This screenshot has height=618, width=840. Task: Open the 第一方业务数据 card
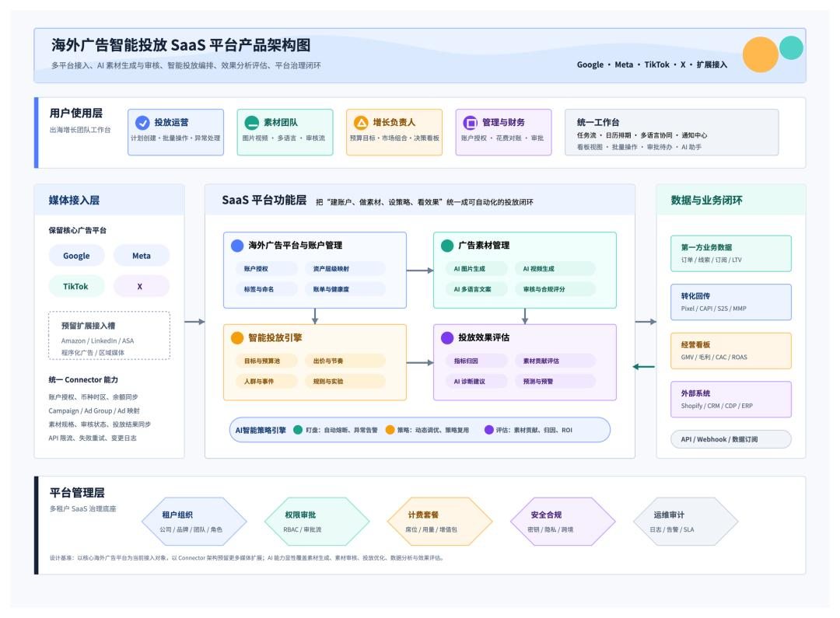click(x=730, y=253)
